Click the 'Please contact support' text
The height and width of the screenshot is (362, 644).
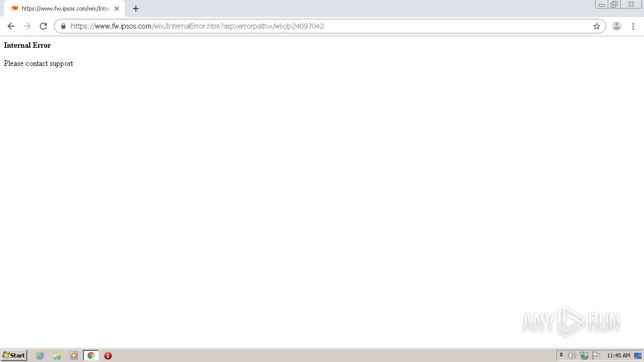coord(38,63)
